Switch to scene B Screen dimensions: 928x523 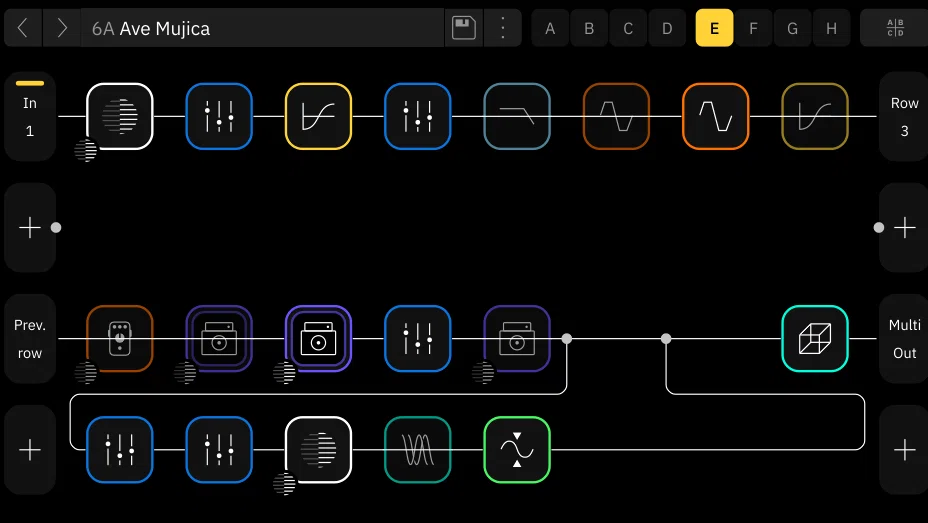click(x=589, y=28)
